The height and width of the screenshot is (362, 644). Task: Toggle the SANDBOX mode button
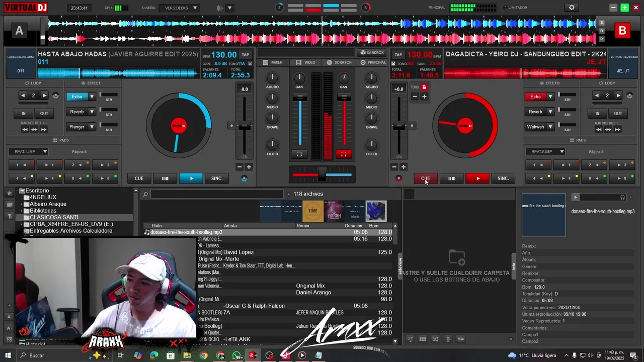pos(372,52)
